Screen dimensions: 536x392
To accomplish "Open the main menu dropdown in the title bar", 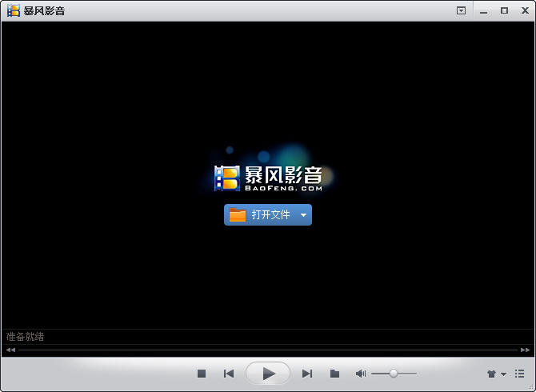I will click(461, 10).
